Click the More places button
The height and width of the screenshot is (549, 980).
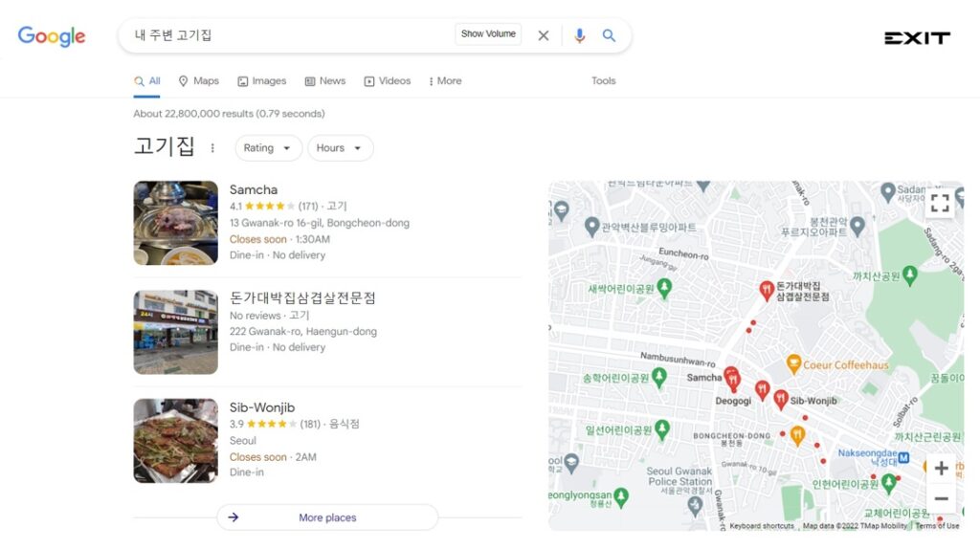click(x=327, y=517)
